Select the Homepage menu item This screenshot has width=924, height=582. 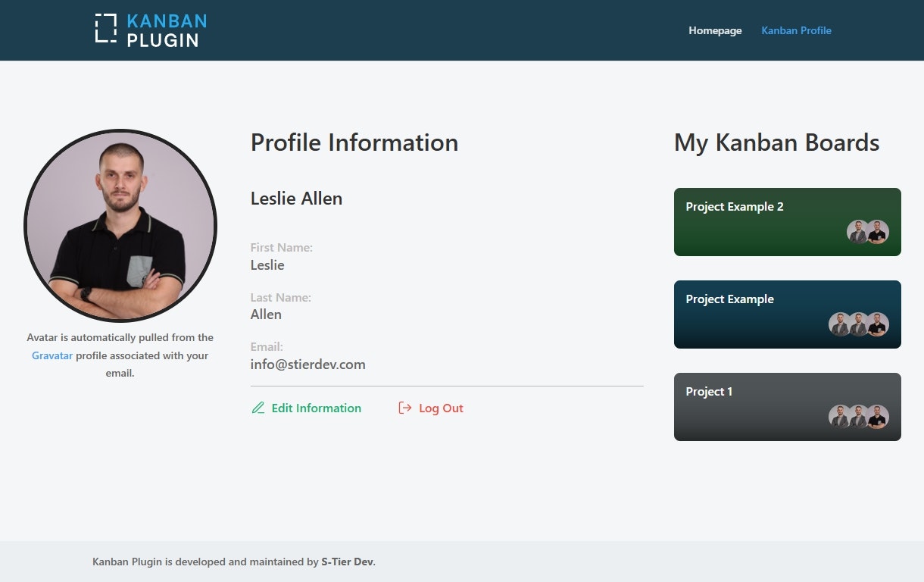[715, 30]
